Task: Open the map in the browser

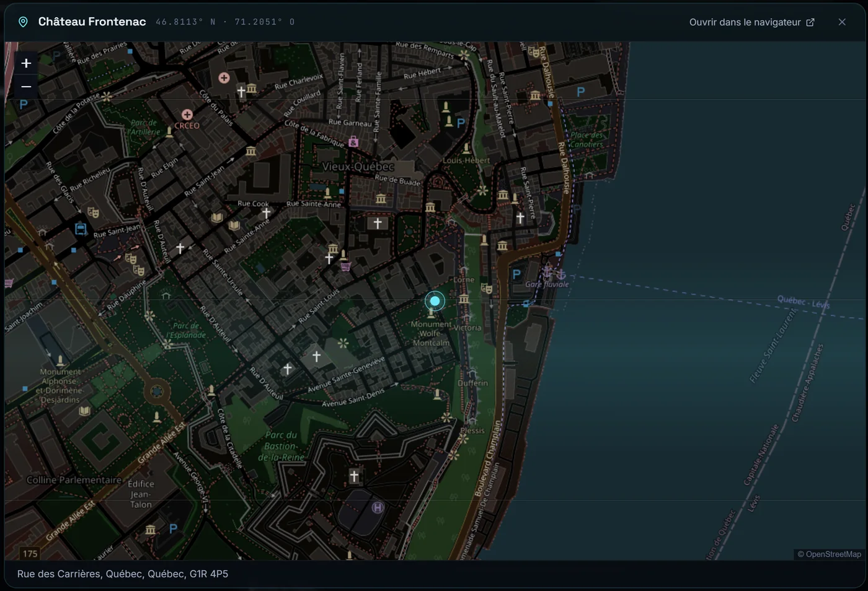Action: coord(751,22)
